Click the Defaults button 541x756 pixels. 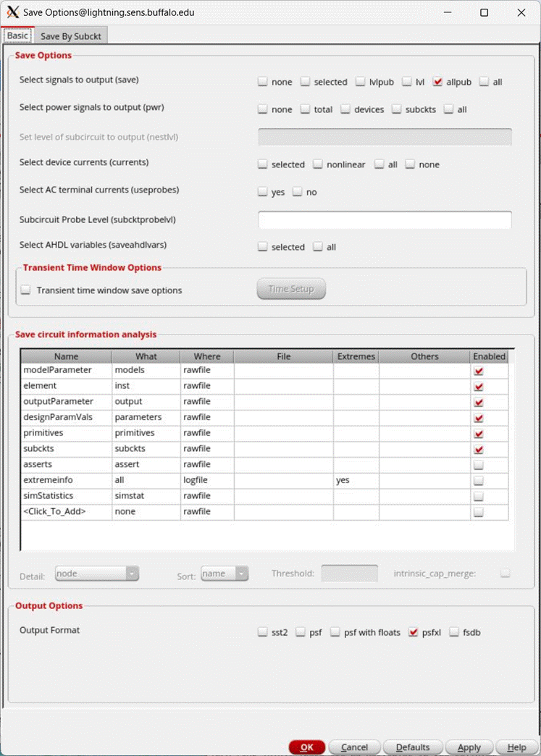coord(413,747)
